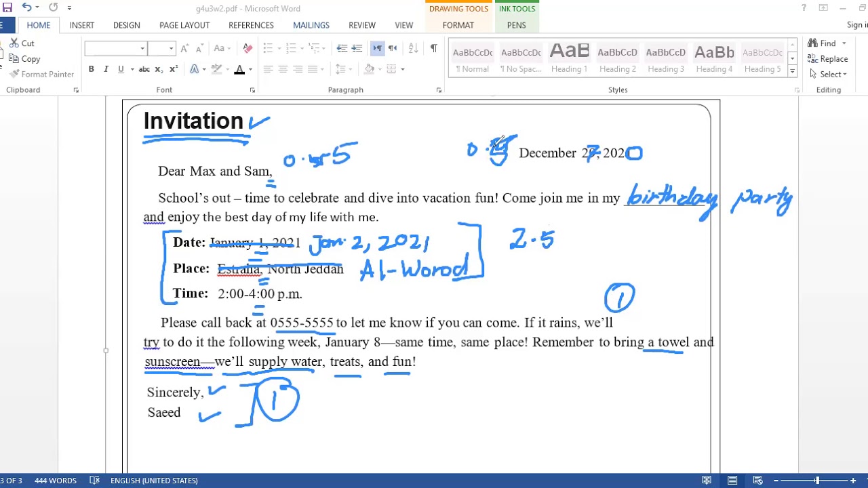Viewport: 868px width, 488px height.
Task: Click the proofing errors icon in status bar
Action: 96,481
